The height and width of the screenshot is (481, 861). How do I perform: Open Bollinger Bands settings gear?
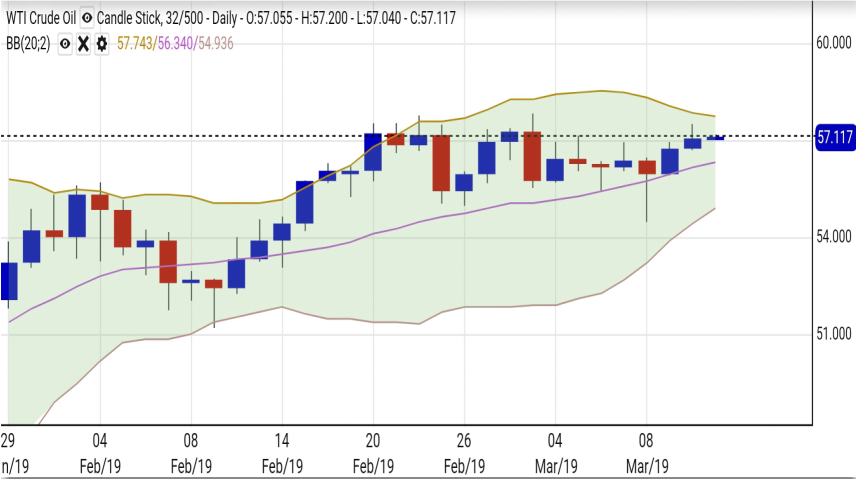click(x=101, y=44)
